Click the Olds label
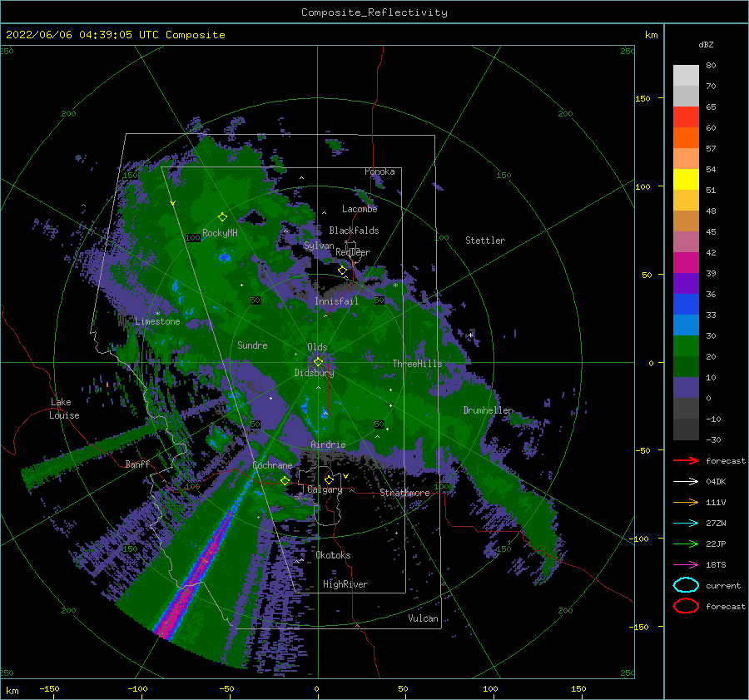Screen dimensions: 749x700 [x=317, y=347]
